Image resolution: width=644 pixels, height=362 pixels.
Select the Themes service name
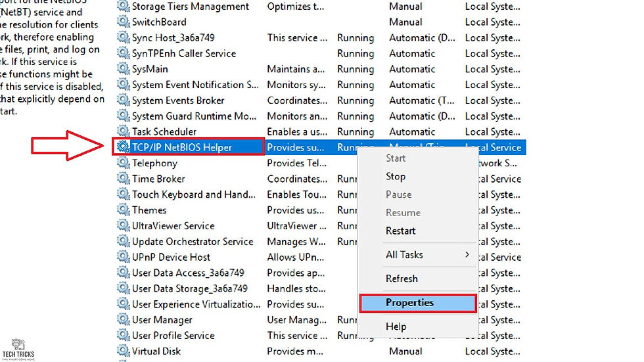coord(149,210)
